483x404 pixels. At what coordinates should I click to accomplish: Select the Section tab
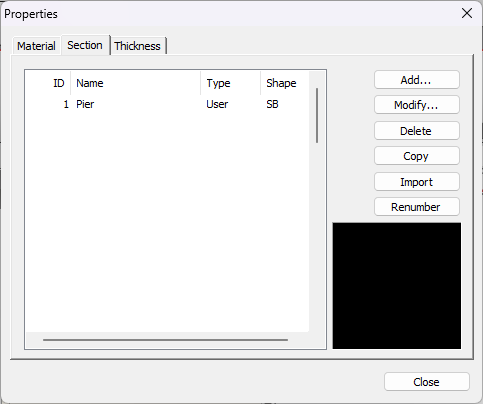[x=85, y=45]
